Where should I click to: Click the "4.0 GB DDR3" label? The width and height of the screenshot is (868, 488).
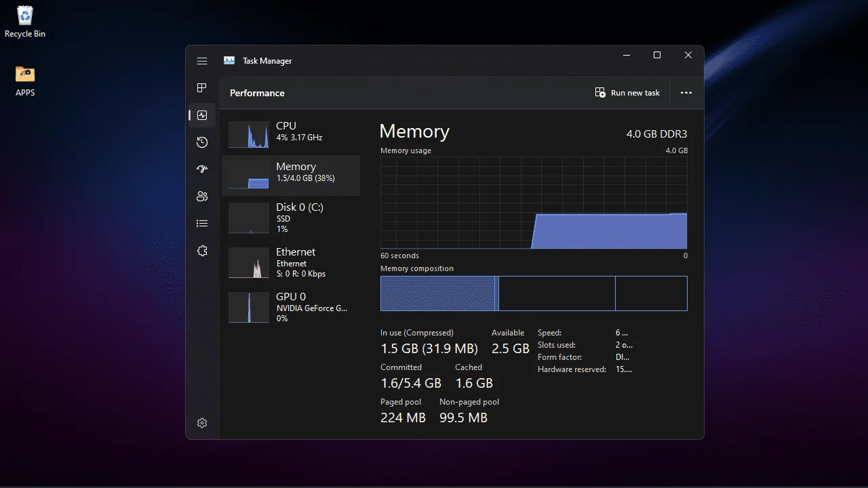[656, 134]
